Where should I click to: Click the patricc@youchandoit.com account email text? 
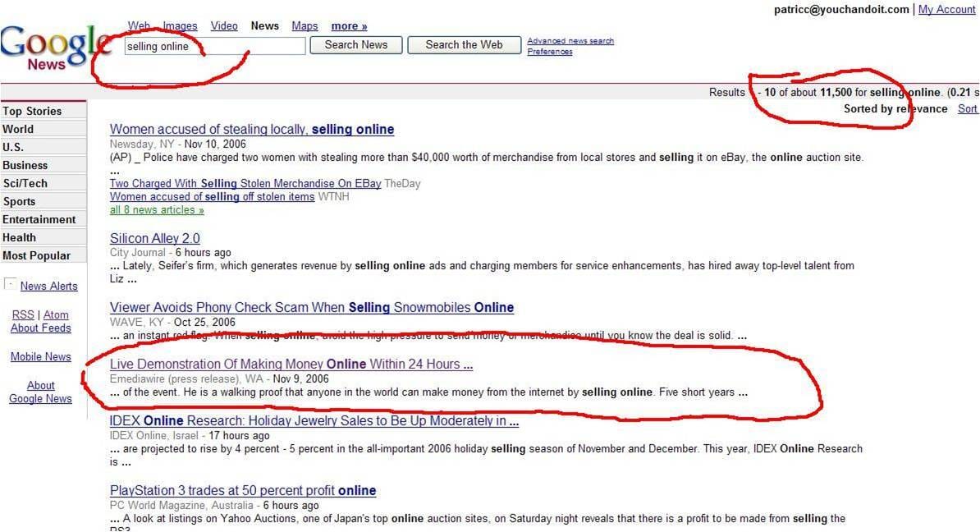point(841,9)
